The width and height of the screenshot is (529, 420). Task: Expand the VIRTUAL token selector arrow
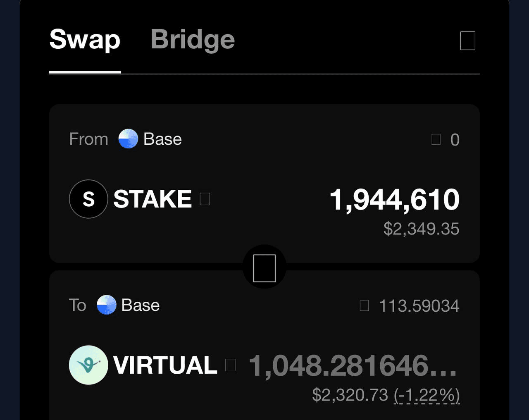coord(230,365)
